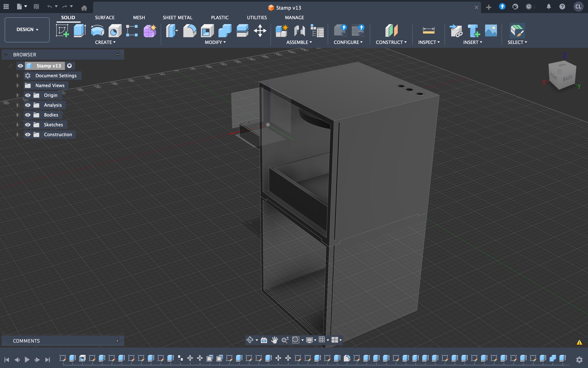Switch to the SURFACE tab
The height and width of the screenshot is (368, 588).
click(x=105, y=18)
